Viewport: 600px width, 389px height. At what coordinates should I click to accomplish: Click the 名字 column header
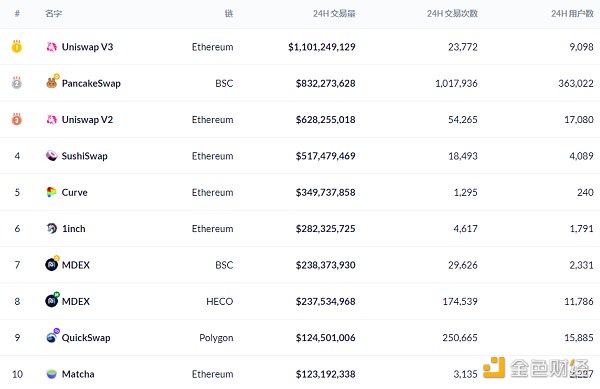[x=53, y=14]
